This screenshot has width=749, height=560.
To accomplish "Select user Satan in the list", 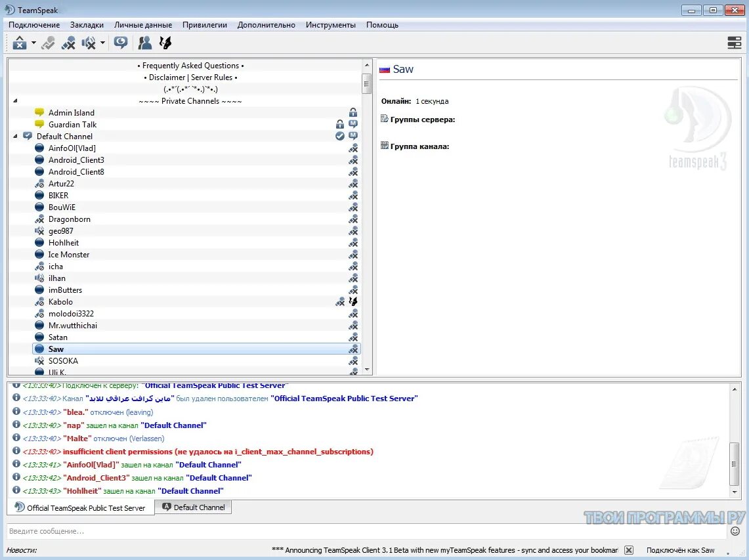I will point(58,337).
